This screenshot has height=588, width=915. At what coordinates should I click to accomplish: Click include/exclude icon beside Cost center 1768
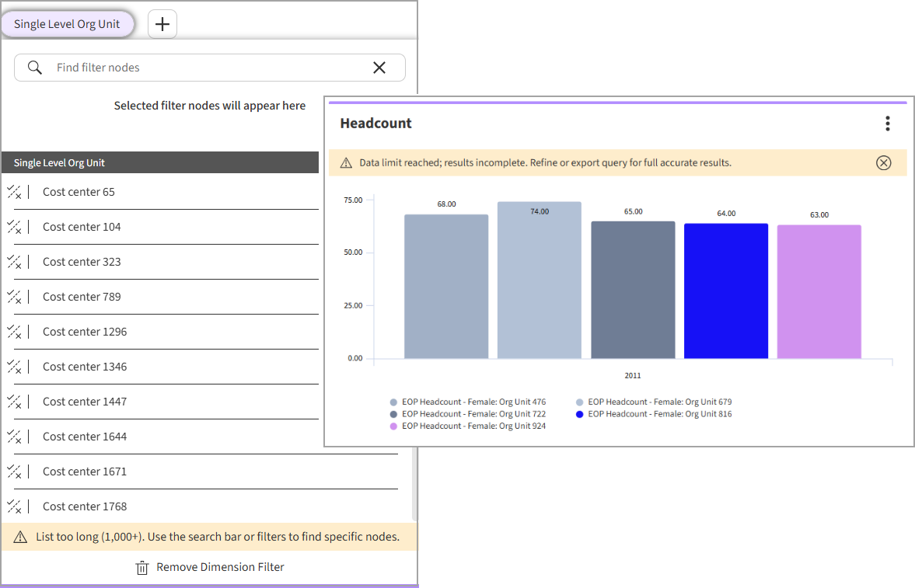click(14, 506)
